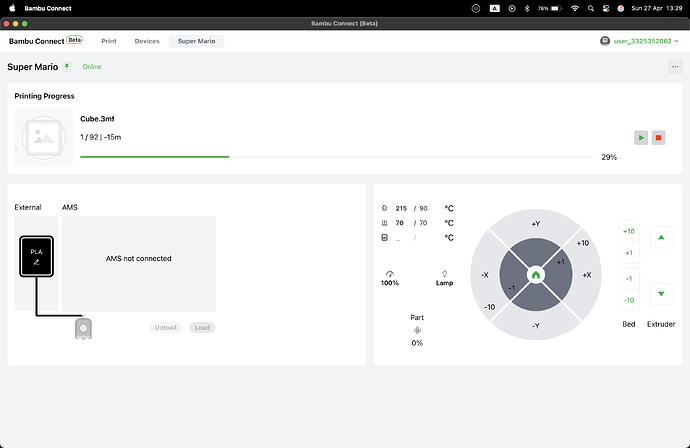Switch to the Devices tab
Viewport: 690px width, 448px height.
tap(147, 41)
